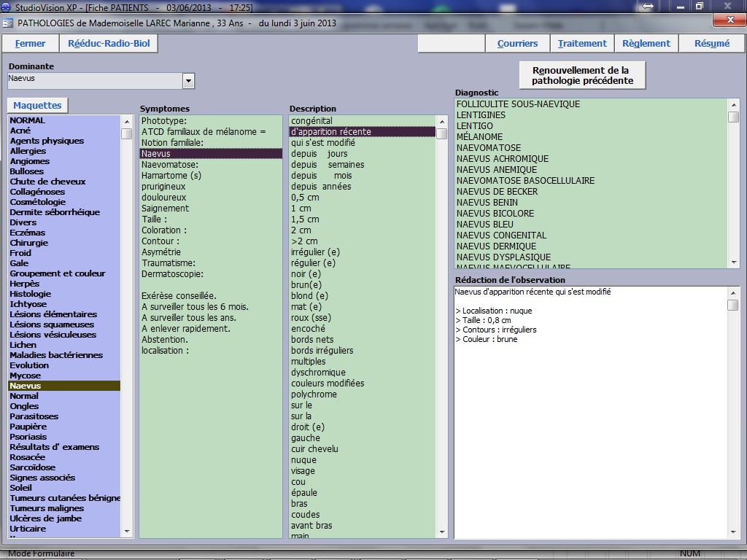Screen dimensions: 747x560
Task: Switch to the Traitement tab
Action: [582, 44]
